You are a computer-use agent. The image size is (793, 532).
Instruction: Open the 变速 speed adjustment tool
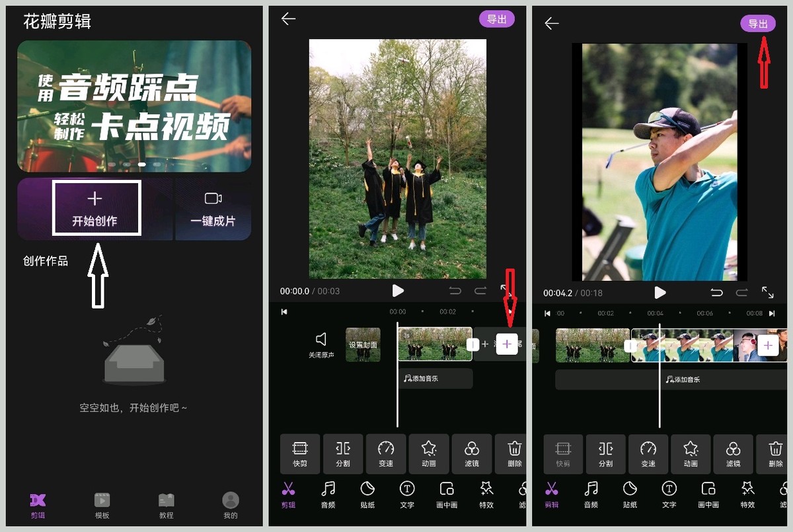(x=386, y=454)
